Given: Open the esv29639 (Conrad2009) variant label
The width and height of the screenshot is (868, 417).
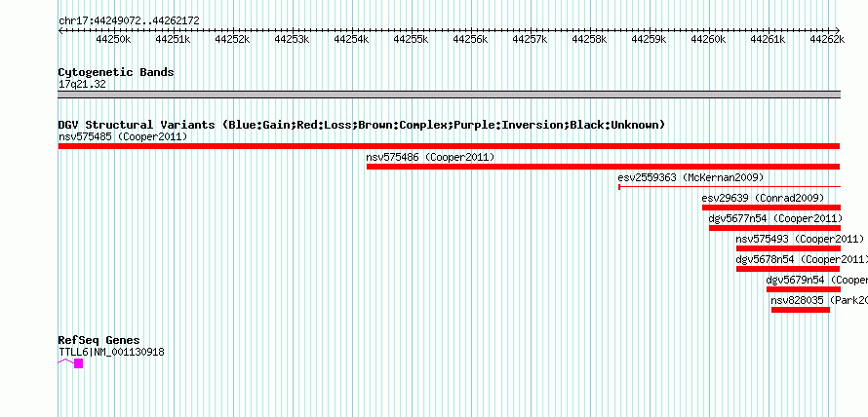Looking at the screenshot, I should pos(763,198).
